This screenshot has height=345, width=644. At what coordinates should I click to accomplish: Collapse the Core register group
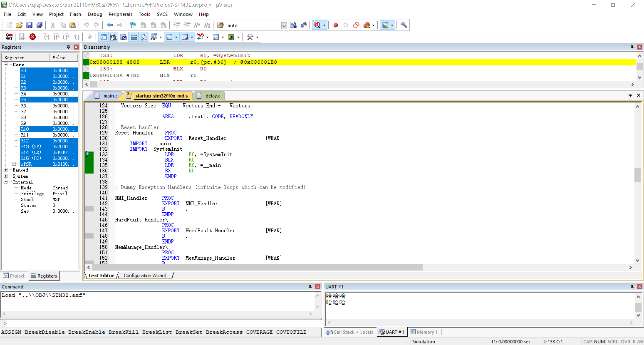click(x=6, y=64)
